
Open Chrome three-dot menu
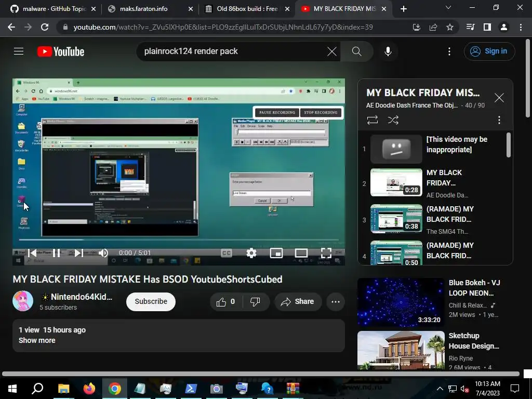(x=521, y=27)
